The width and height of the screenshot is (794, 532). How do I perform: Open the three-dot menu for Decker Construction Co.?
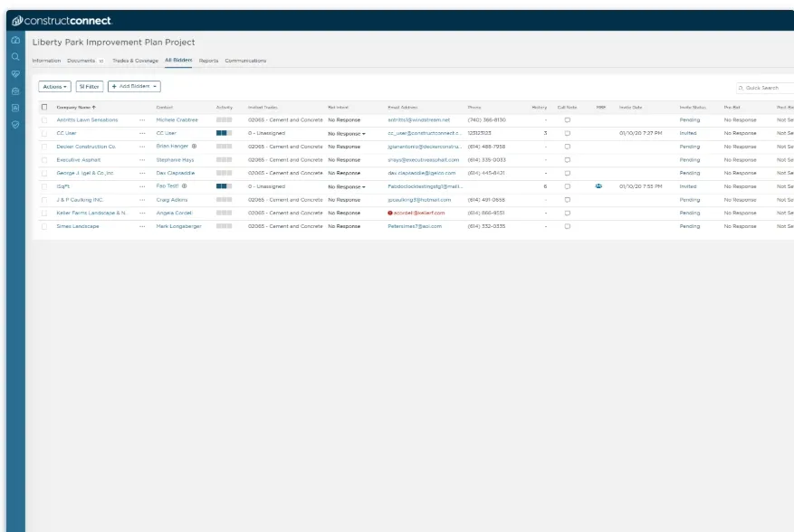142,147
